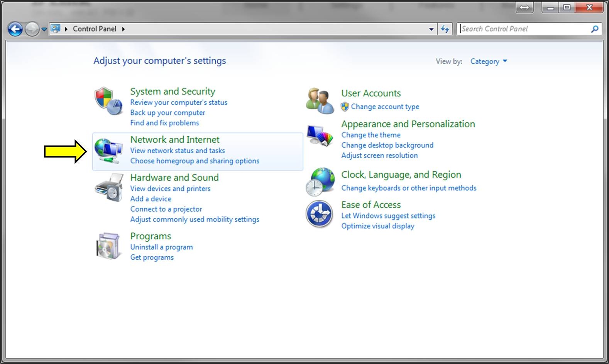Click Change the theme link

coord(371,135)
